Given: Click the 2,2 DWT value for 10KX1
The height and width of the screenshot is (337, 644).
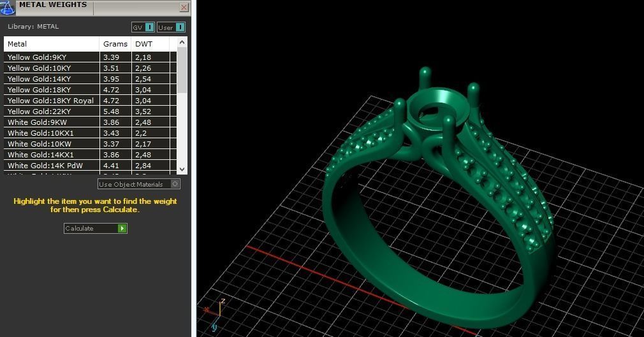Looking at the screenshot, I should 141,133.
